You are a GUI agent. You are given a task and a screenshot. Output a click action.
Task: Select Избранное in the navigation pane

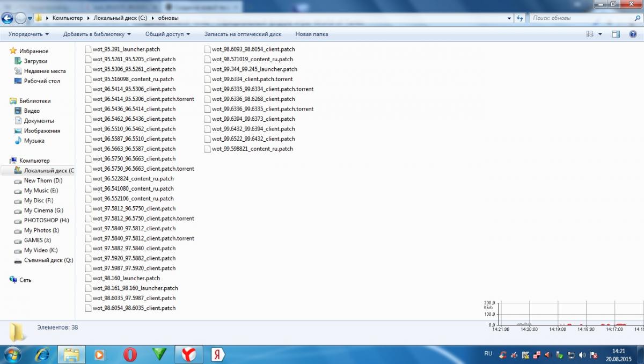click(x=34, y=51)
